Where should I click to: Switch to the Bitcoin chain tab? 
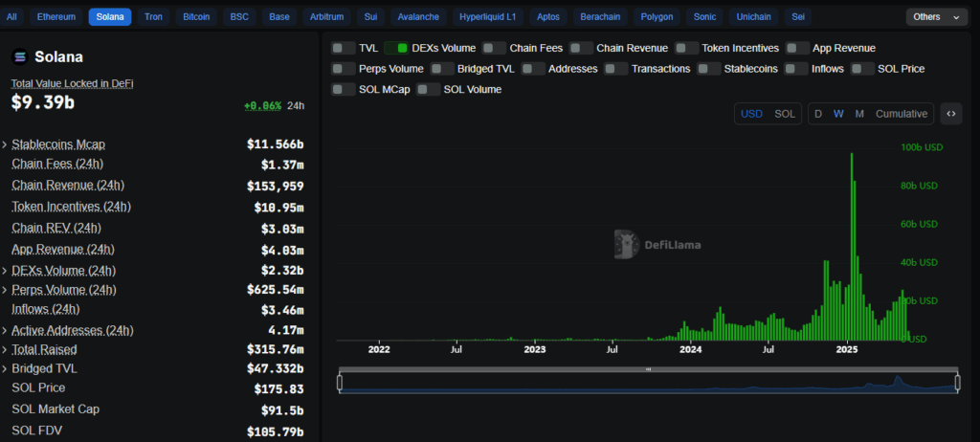[196, 17]
